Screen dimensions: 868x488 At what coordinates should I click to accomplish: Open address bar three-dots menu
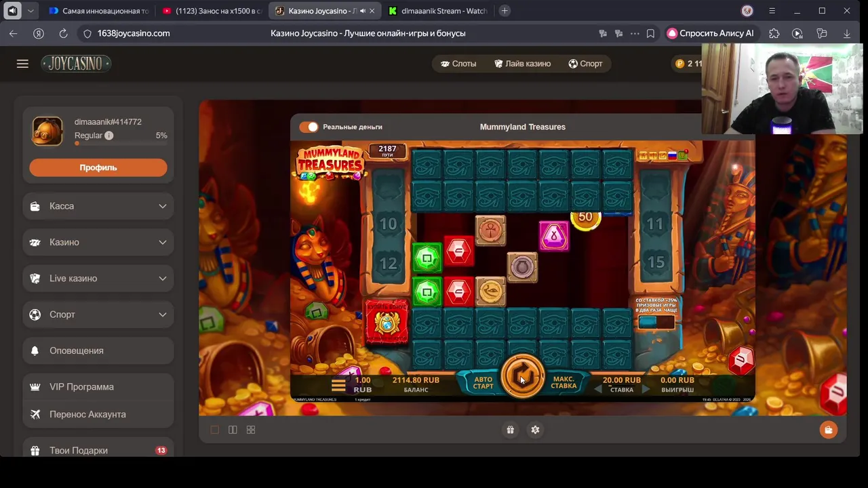pos(635,33)
